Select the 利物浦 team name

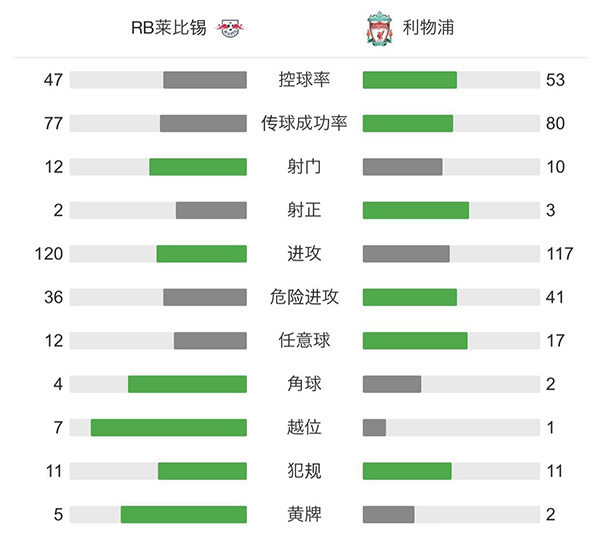point(427,28)
